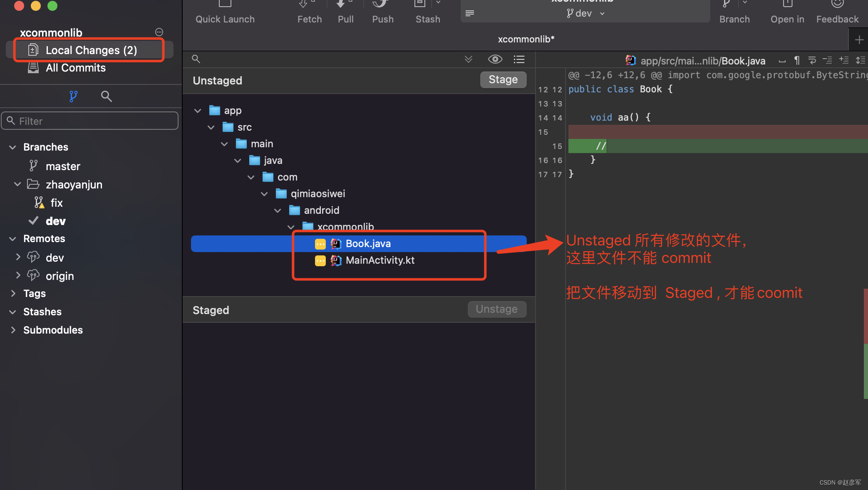Viewport: 868px width, 490px height.
Task: Open the repository manager list icon
Action: (x=470, y=13)
